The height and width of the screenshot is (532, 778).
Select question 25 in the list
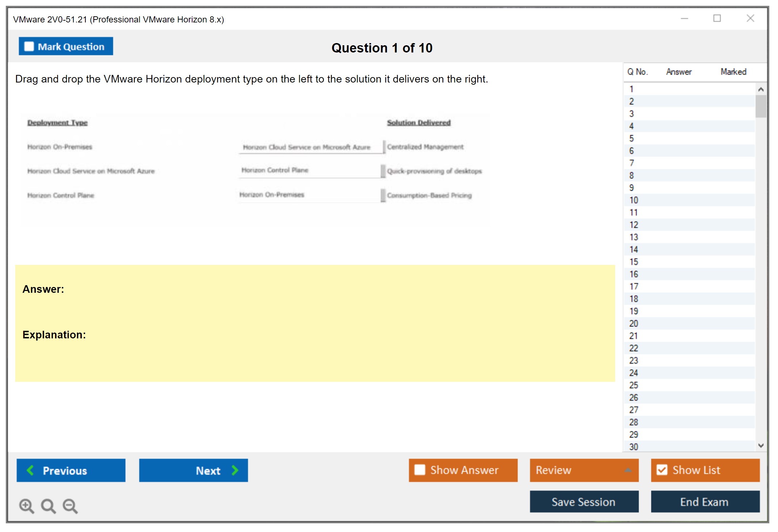(x=634, y=385)
